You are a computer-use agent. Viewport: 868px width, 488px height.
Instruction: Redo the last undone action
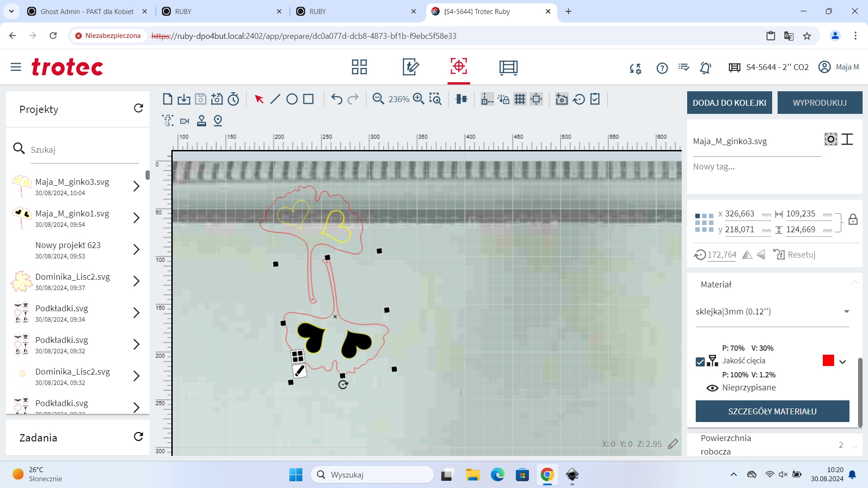(353, 99)
